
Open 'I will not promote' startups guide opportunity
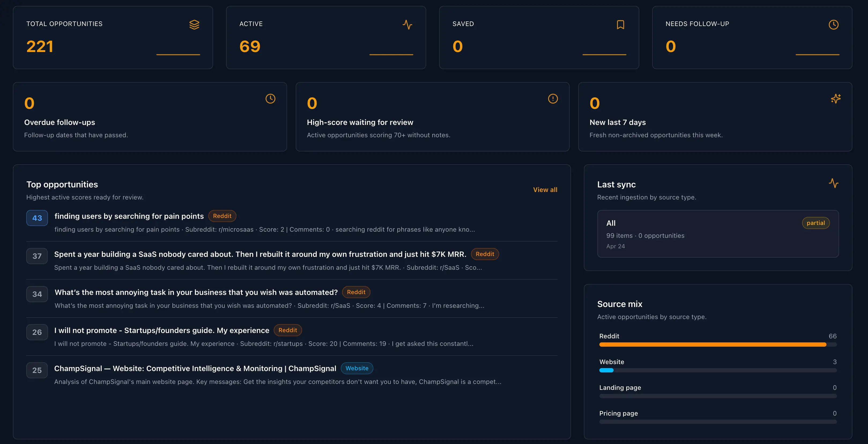pos(162,330)
